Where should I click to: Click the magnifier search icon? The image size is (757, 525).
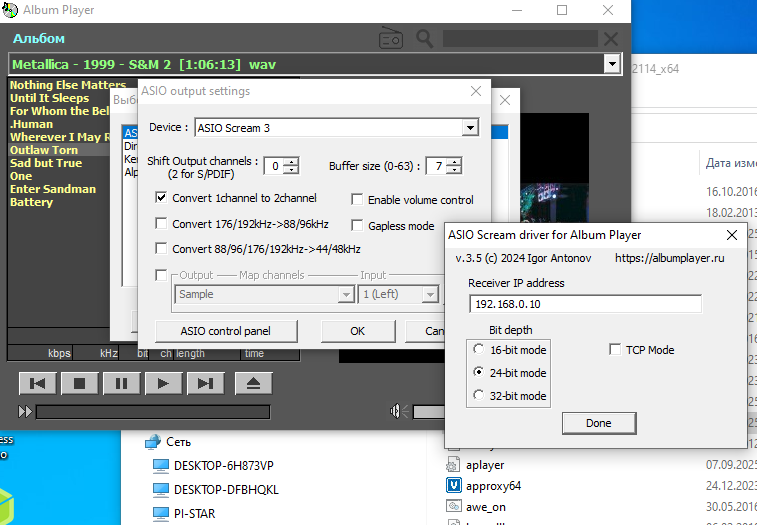tap(425, 39)
